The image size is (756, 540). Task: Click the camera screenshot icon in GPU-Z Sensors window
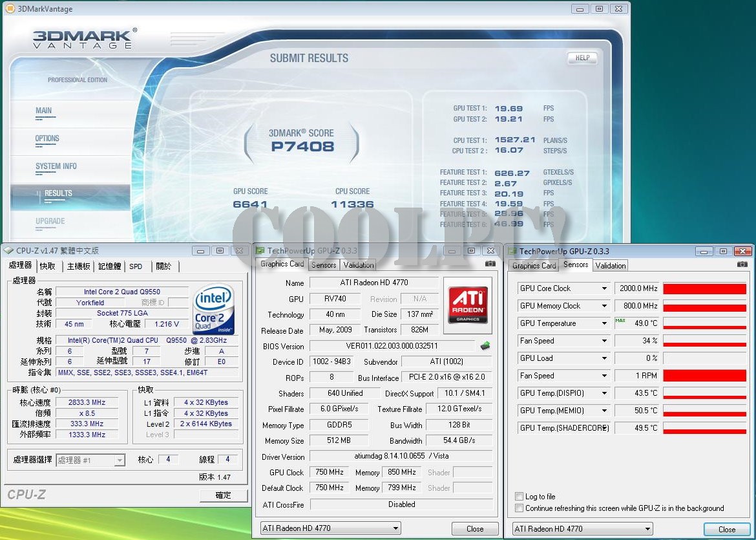(742, 265)
